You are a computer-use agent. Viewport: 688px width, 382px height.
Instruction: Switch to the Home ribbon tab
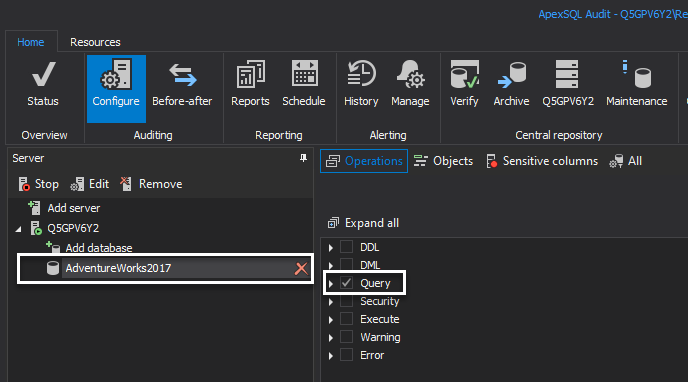31,42
